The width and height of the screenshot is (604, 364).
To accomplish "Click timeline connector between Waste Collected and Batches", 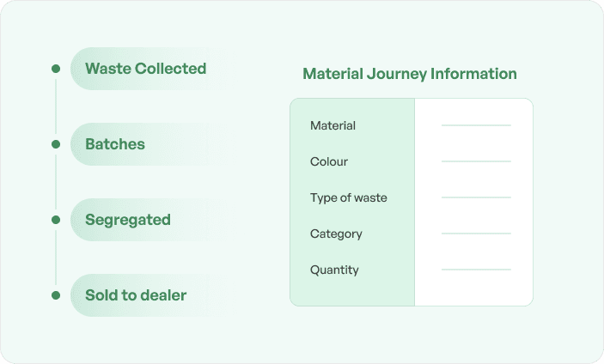I will coord(56,106).
